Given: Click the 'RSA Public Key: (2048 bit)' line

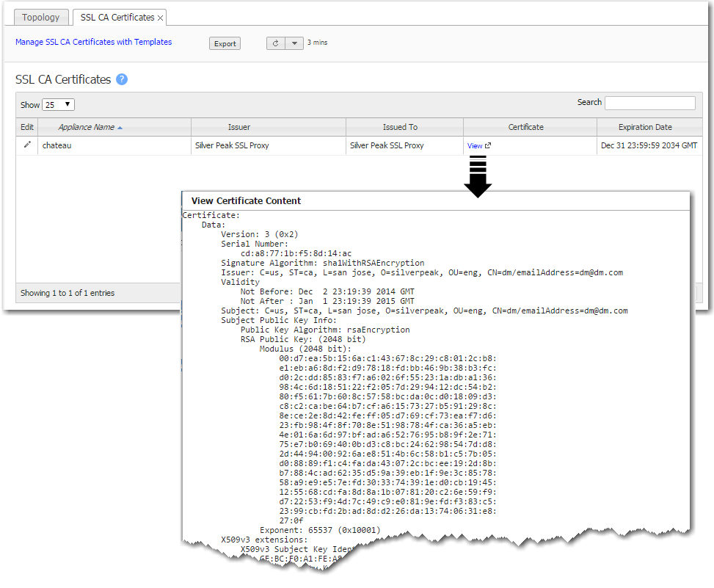Looking at the screenshot, I should [303, 339].
